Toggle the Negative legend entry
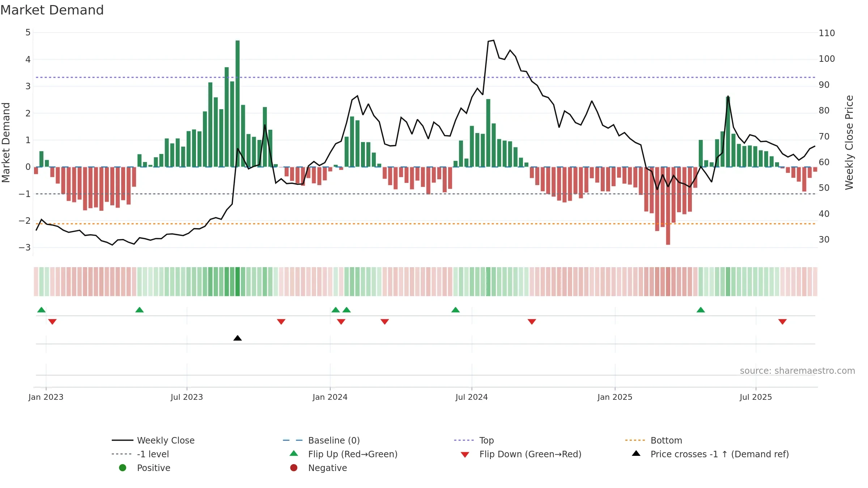This screenshot has width=868, height=488. [x=318, y=468]
